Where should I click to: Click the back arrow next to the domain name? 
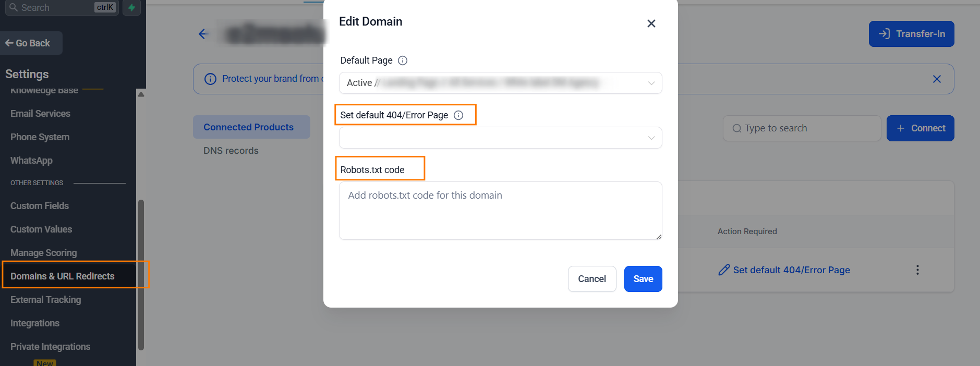203,33
